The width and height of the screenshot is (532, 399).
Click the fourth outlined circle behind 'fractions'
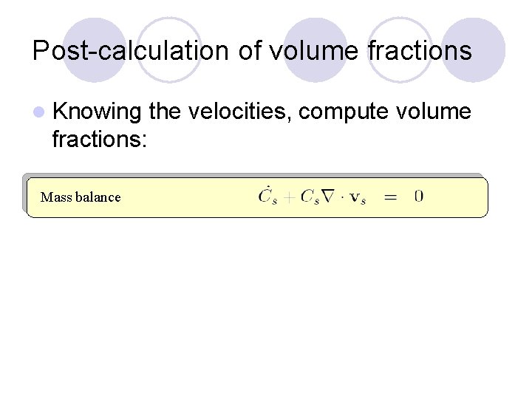(400, 50)
